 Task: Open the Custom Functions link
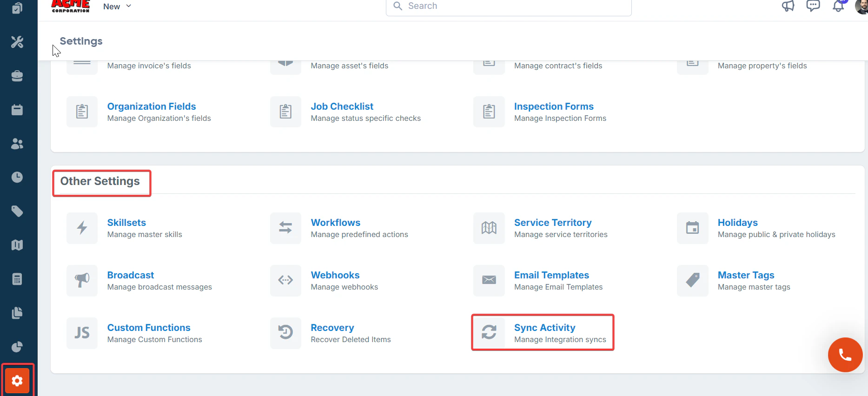149,328
